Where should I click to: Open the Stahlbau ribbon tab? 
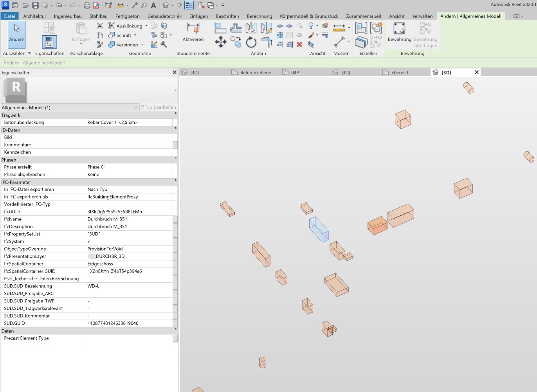99,16
